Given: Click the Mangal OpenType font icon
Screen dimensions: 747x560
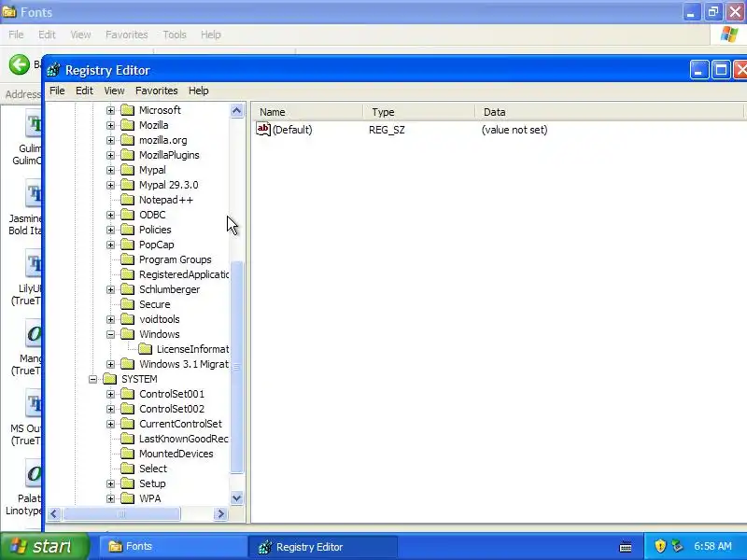Looking at the screenshot, I should point(34,333).
